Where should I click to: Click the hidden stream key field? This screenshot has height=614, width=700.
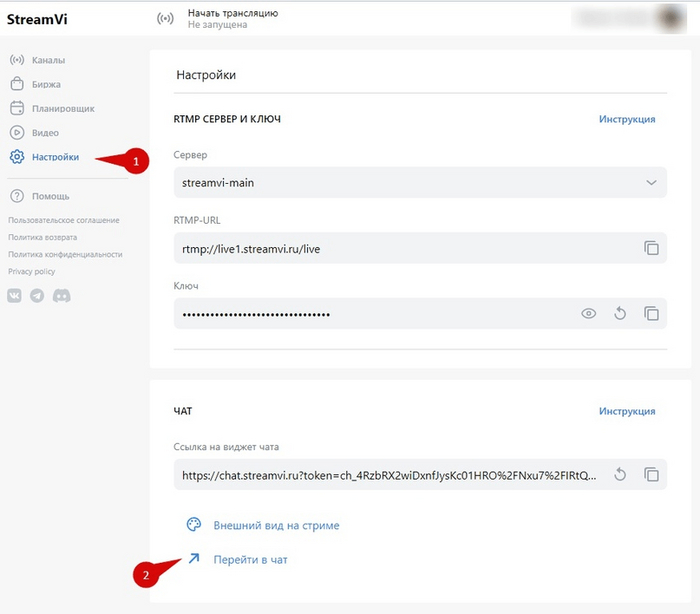420,313
